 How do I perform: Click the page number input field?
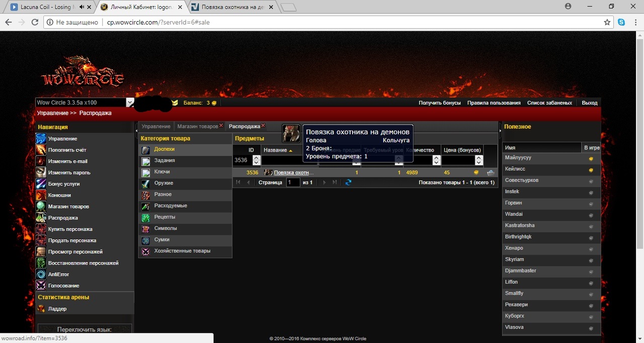click(293, 182)
